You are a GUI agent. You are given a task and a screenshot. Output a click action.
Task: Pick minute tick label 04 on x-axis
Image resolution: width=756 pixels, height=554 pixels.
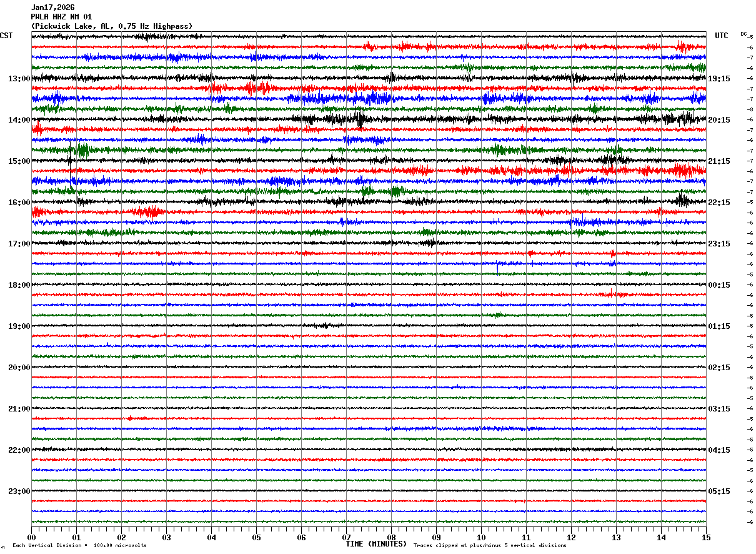[211, 537]
